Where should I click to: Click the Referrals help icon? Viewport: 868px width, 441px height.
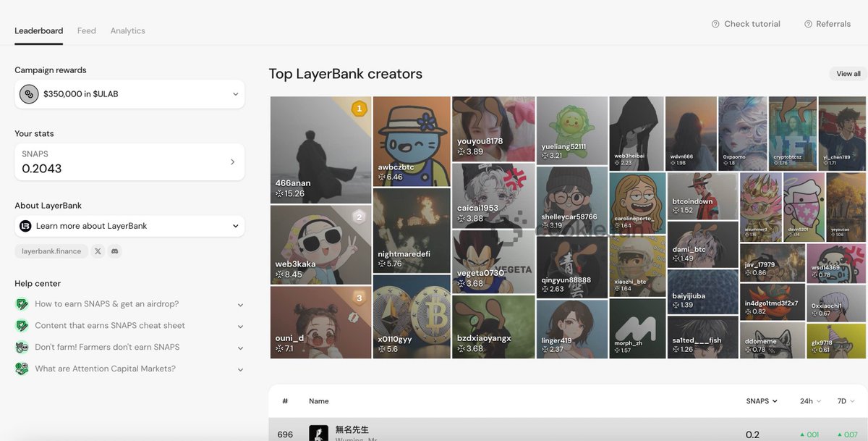808,24
